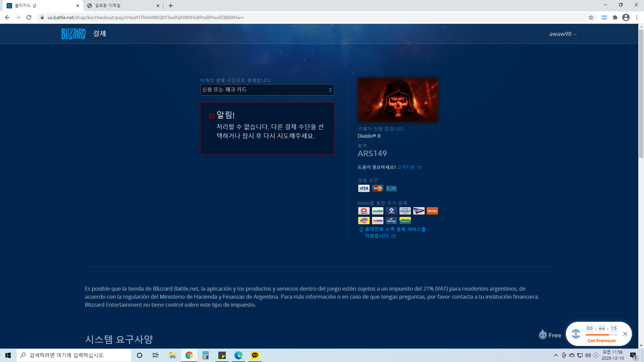Open Microsoft Edge from the taskbar

pos(238,355)
